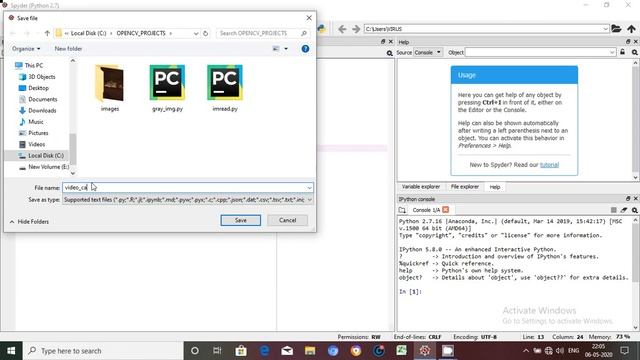
Task: Open editor pane options gear icon
Action: [389, 53]
